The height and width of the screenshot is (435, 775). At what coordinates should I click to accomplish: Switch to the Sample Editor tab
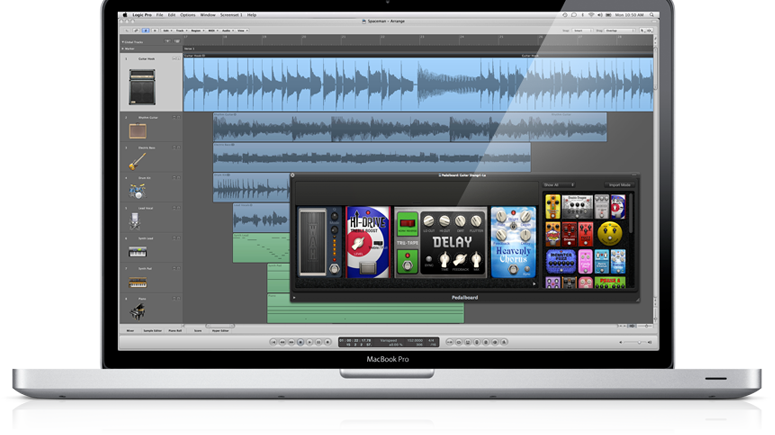(152, 331)
